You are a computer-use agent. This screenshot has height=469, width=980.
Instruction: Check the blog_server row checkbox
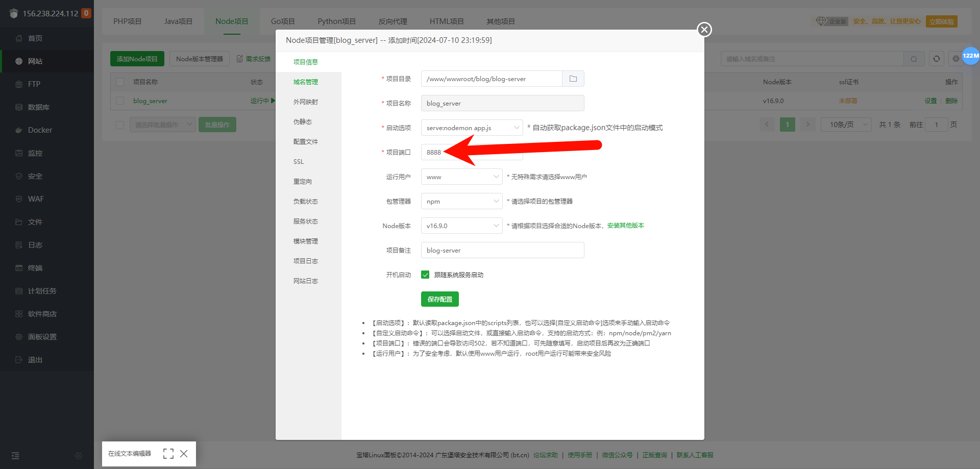(120, 101)
